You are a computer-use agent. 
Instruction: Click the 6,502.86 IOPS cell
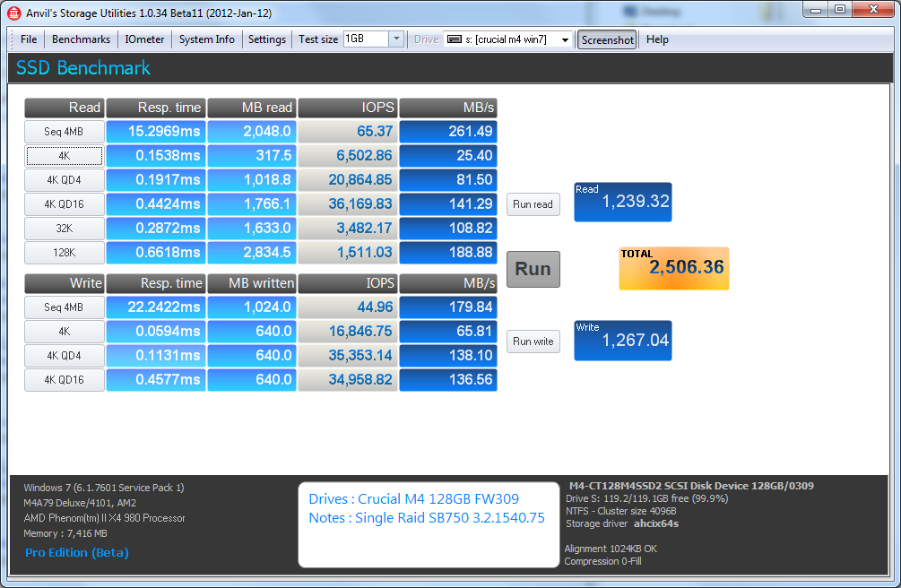click(x=348, y=156)
